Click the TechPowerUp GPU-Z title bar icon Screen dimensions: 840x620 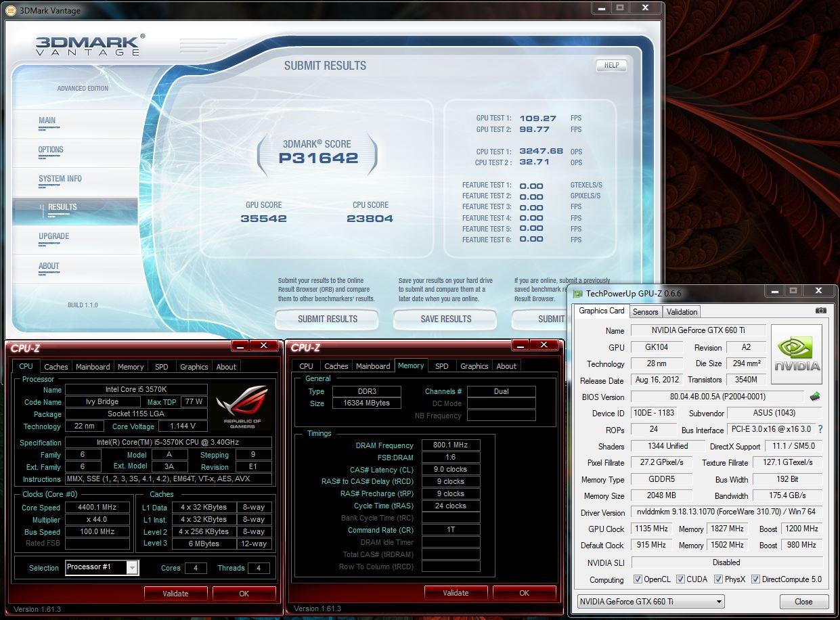pyautogui.click(x=577, y=294)
